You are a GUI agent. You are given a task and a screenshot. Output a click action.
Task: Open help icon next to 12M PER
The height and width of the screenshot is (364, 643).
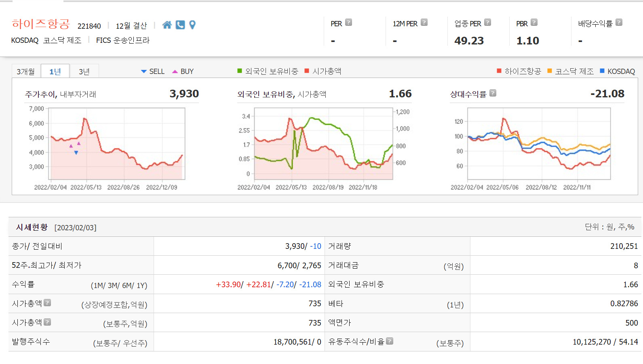coord(424,23)
